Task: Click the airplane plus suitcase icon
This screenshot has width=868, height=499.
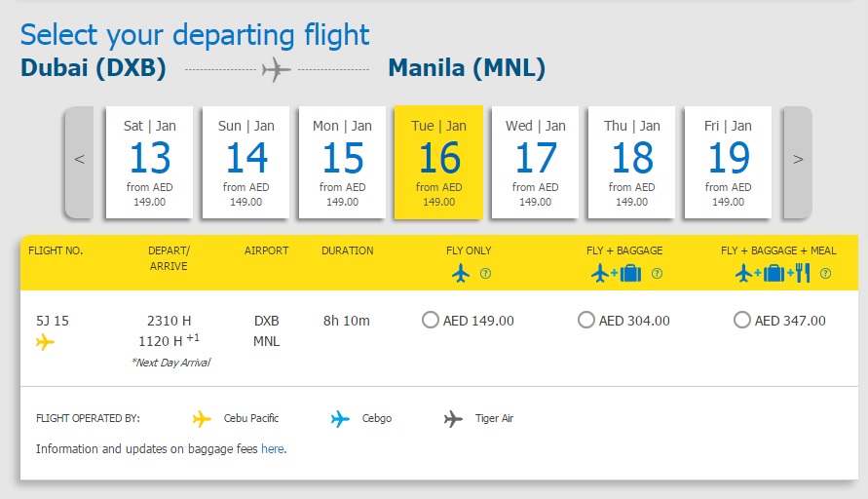Action: [x=616, y=273]
